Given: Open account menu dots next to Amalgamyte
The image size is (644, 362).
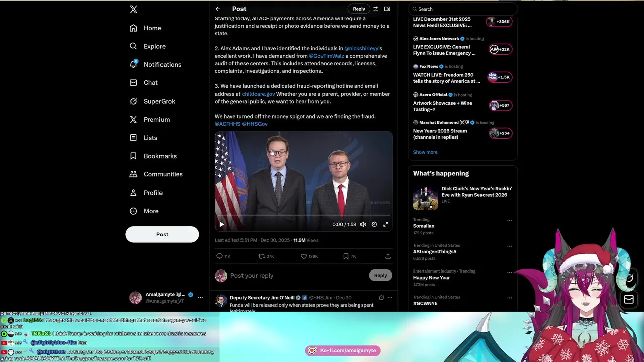Looking at the screenshot, I should click(x=200, y=298).
